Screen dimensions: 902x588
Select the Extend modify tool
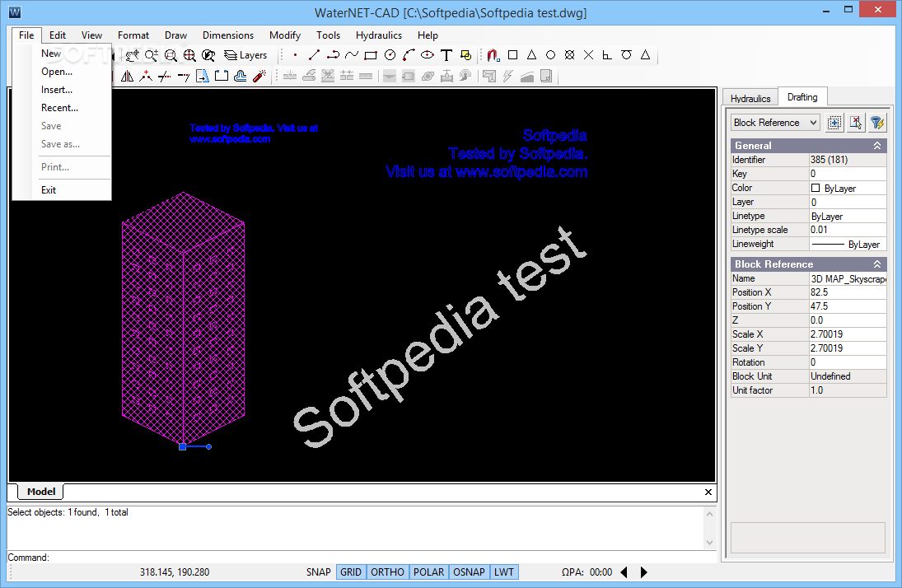(x=184, y=76)
